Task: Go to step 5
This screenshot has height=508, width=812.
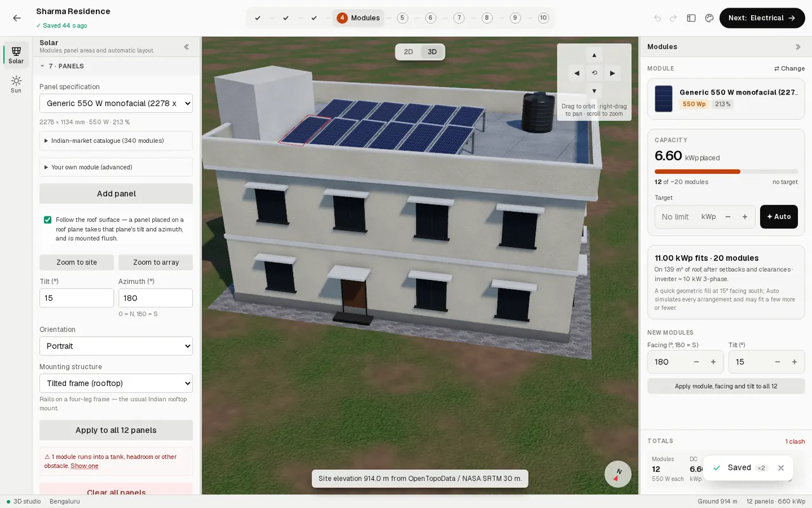Action: 402,18
